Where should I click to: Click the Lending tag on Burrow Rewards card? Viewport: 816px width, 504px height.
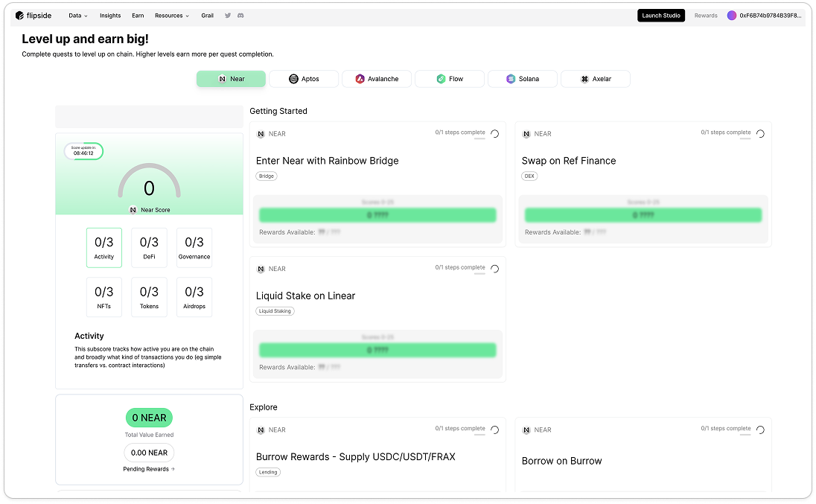tap(268, 472)
